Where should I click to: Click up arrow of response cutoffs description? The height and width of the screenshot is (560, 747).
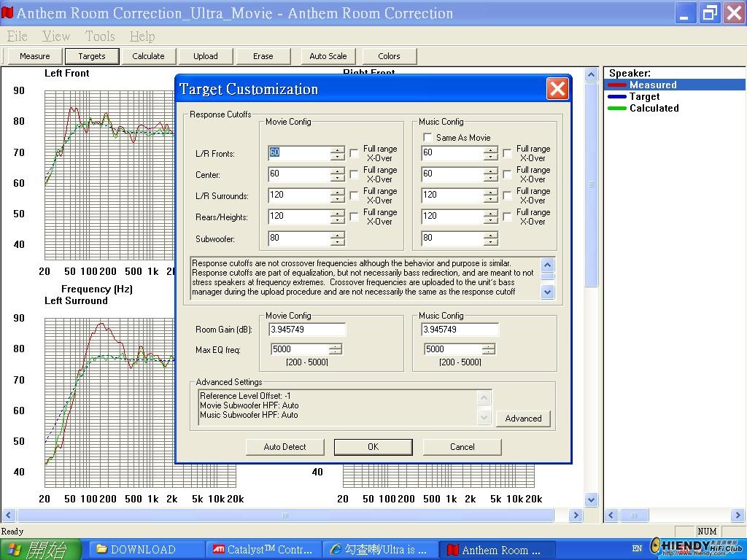click(547, 265)
